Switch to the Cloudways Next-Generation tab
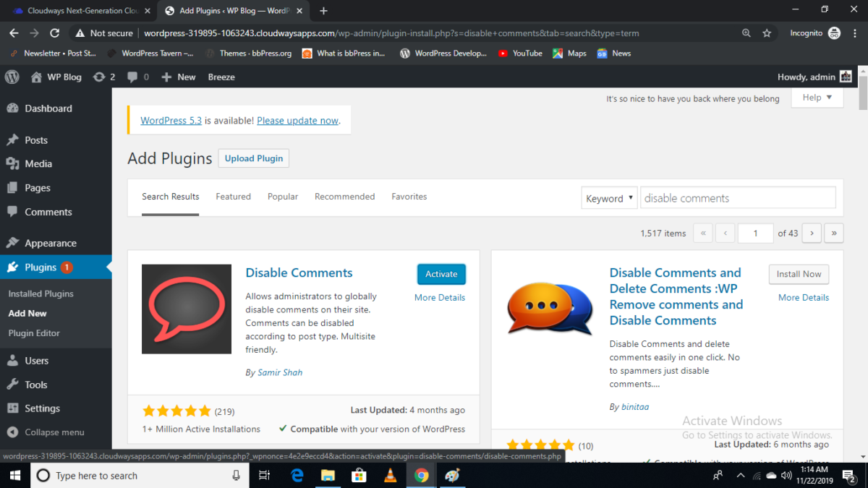868x488 pixels. click(83, 11)
